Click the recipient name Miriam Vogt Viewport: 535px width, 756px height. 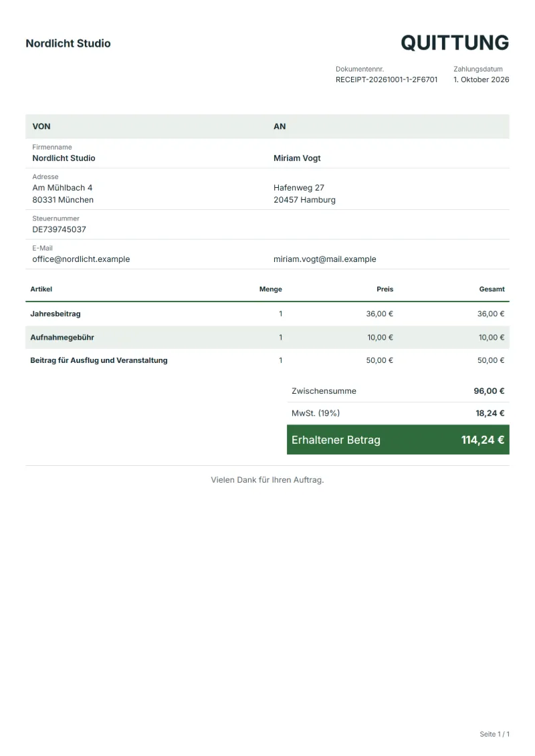pyautogui.click(x=297, y=158)
